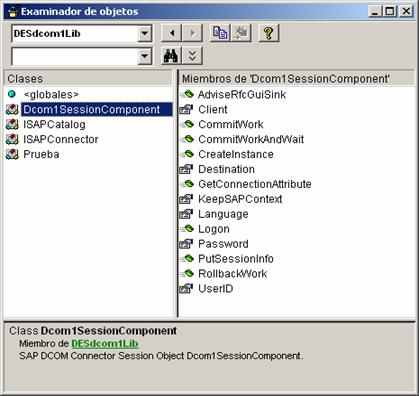The width and height of the screenshot is (419, 396).
Task: Close the Examinador de objetos window
Action: (406, 11)
